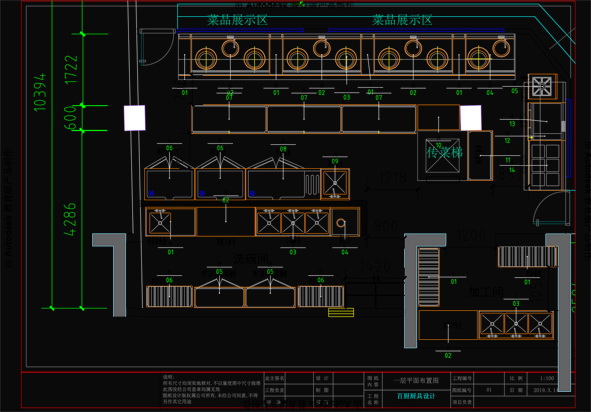Click the yellow floor drain grate symbol
The image size is (591, 412).
pyautogui.click(x=341, y=312)
